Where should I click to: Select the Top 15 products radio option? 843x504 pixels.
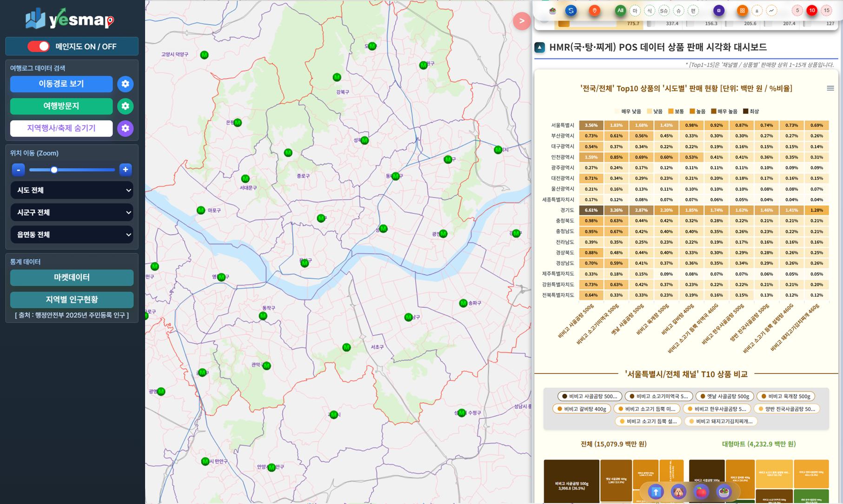[826, 10]
